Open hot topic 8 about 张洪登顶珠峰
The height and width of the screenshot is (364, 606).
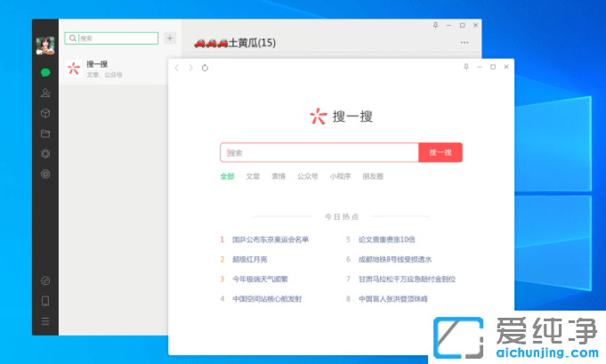pos(393,299)
